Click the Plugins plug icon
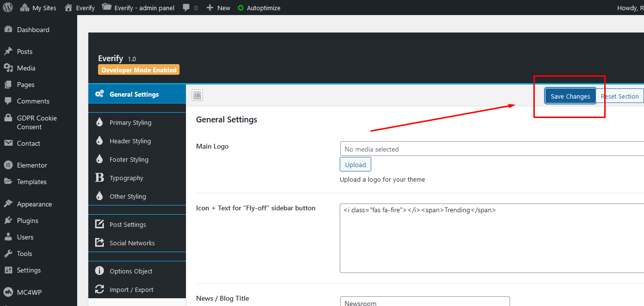Viewport: 644px width, 306px height. point(8,221)
